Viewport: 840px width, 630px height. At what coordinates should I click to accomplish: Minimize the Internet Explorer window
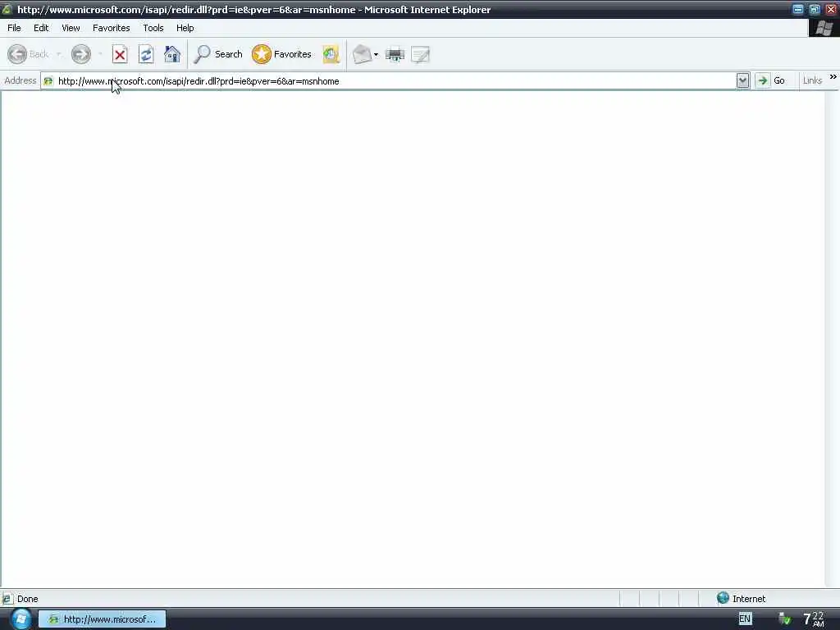(798, 9)
